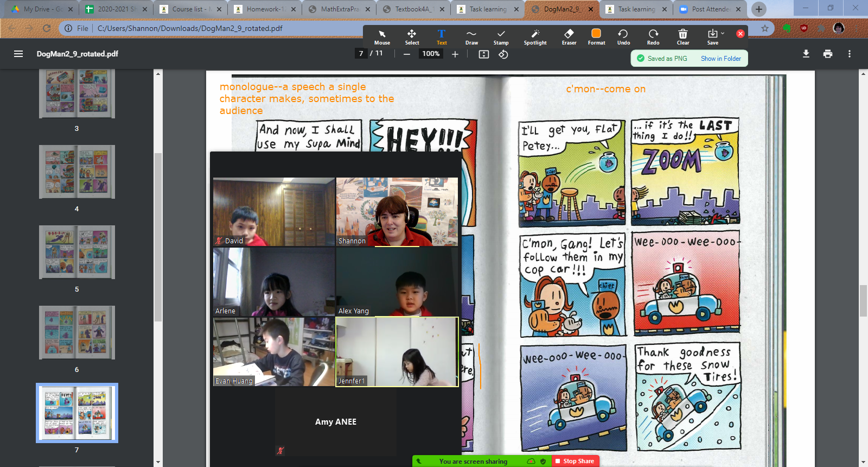
Task: Click the document vertical scrollbar thumb
Action: (x=863, y=300)
